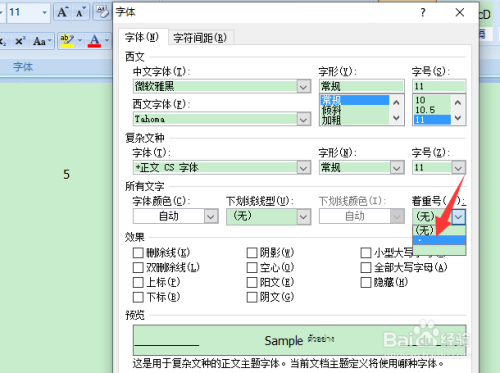The image size is (500, 373).
Task: Expand the 西文字体 Tahoma dropdown
Action: [x=303, y=119]
